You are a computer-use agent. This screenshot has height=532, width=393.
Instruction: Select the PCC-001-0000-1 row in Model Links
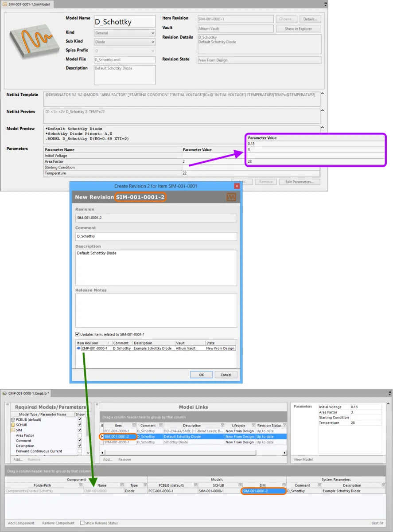[194, 431]
